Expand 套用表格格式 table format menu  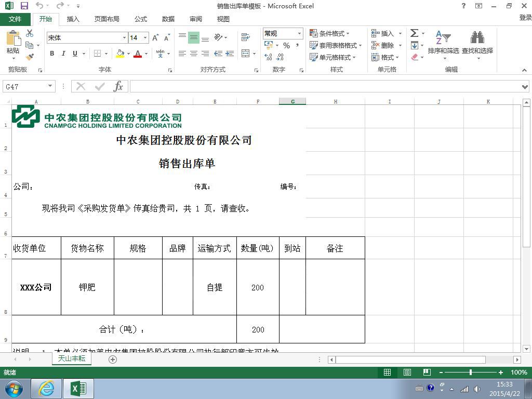click(336, 45)
